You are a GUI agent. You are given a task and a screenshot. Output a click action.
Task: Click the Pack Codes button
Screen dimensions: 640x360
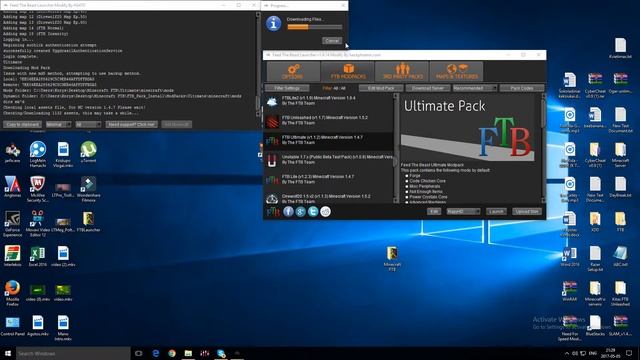(522, 88)
